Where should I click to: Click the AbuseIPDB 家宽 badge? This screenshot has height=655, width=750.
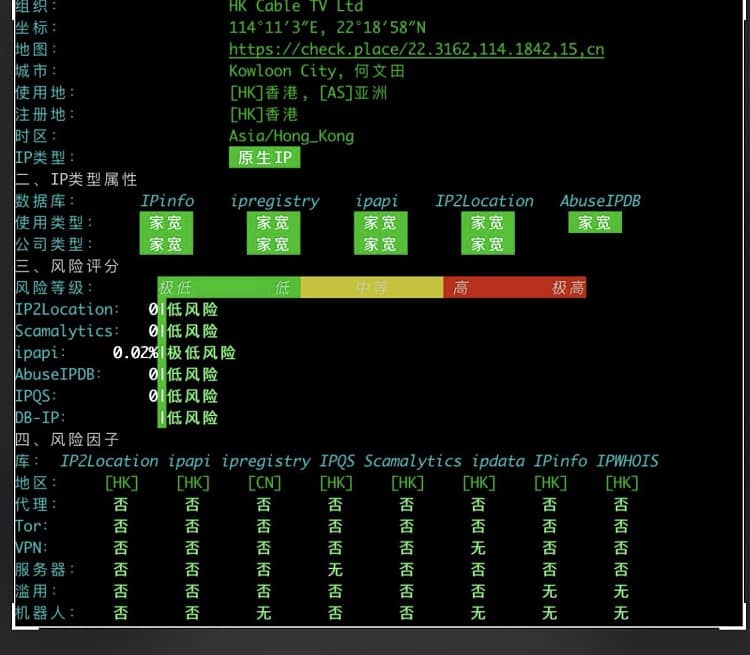pyautogui.click(x=594, y=223)
